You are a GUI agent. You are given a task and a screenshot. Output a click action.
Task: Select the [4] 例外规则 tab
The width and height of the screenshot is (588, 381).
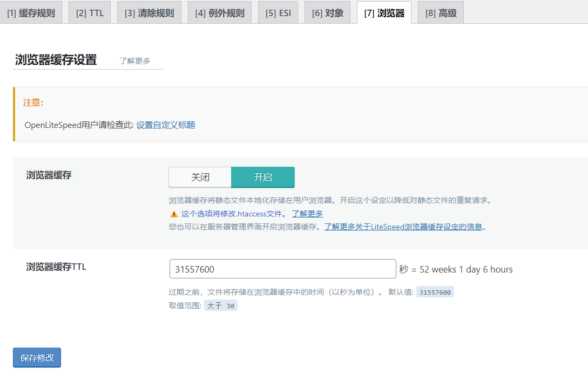(220, 13)
